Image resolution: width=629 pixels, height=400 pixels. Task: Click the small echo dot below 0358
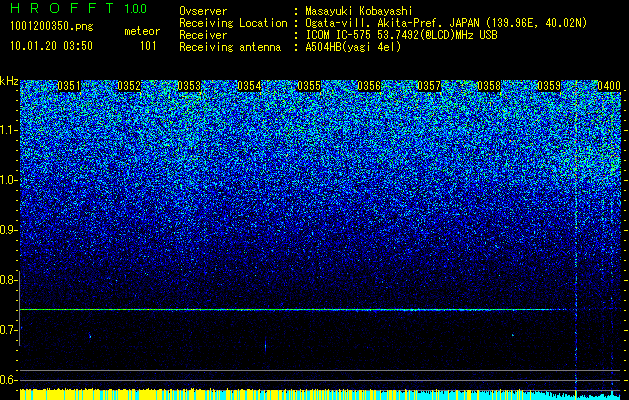pyautogui.click(x=513, y=335)
